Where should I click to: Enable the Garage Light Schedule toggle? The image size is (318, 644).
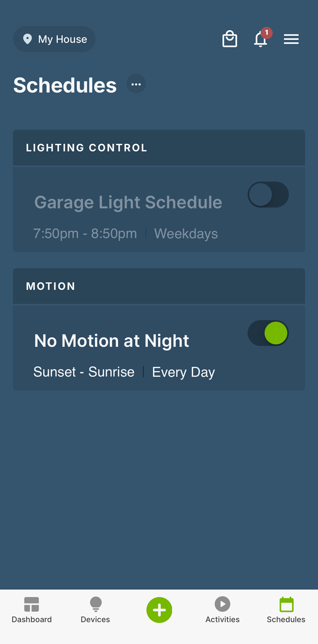point(268,195)
